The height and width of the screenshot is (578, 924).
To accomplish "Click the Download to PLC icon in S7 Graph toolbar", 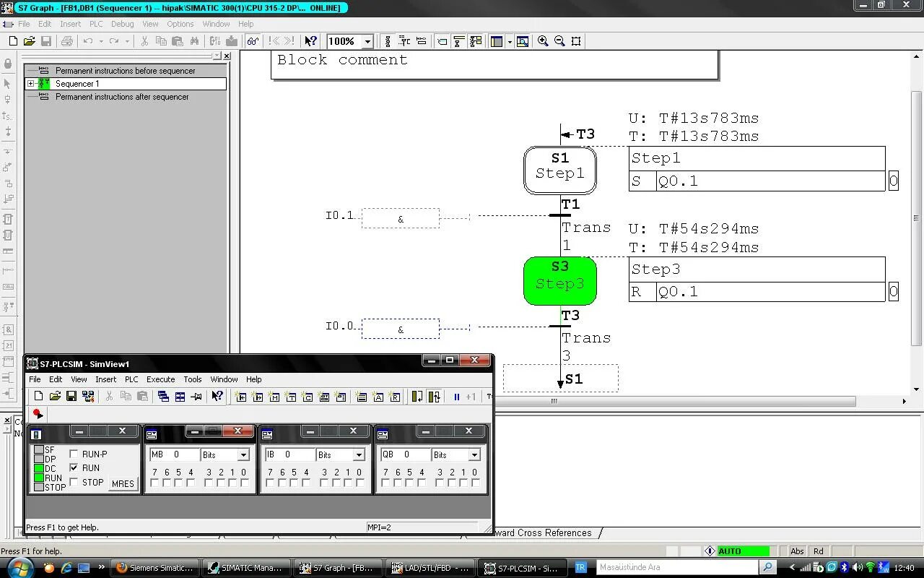I will 232,41.
